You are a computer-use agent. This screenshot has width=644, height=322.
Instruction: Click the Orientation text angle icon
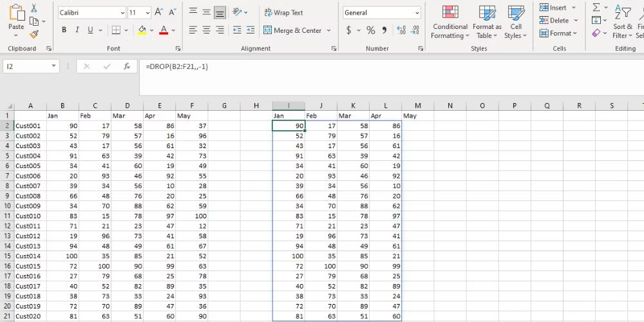click(x=238, y=12)
